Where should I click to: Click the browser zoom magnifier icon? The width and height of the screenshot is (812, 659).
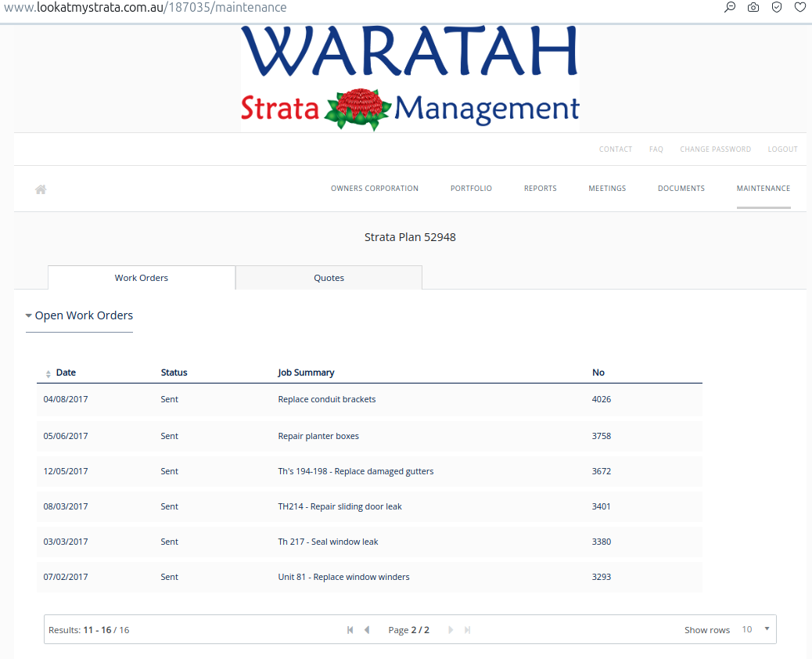click(x=730, y=7)
